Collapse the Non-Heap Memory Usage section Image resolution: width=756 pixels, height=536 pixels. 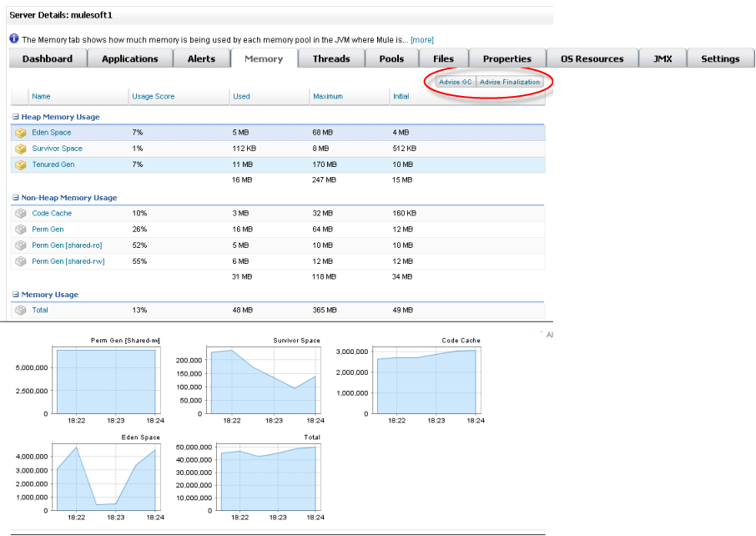tap(15, 198)
